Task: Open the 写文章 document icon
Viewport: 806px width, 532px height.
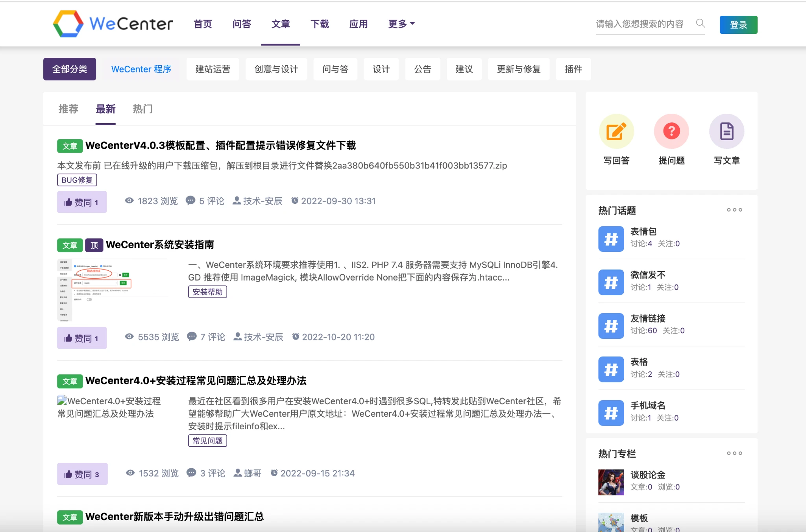Action: tap(727, 131)
